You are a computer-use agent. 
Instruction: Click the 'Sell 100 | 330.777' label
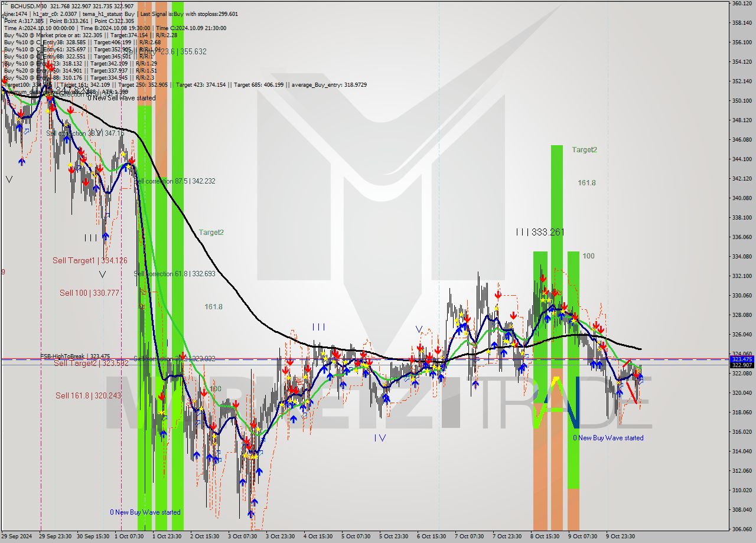coord(89,293)
